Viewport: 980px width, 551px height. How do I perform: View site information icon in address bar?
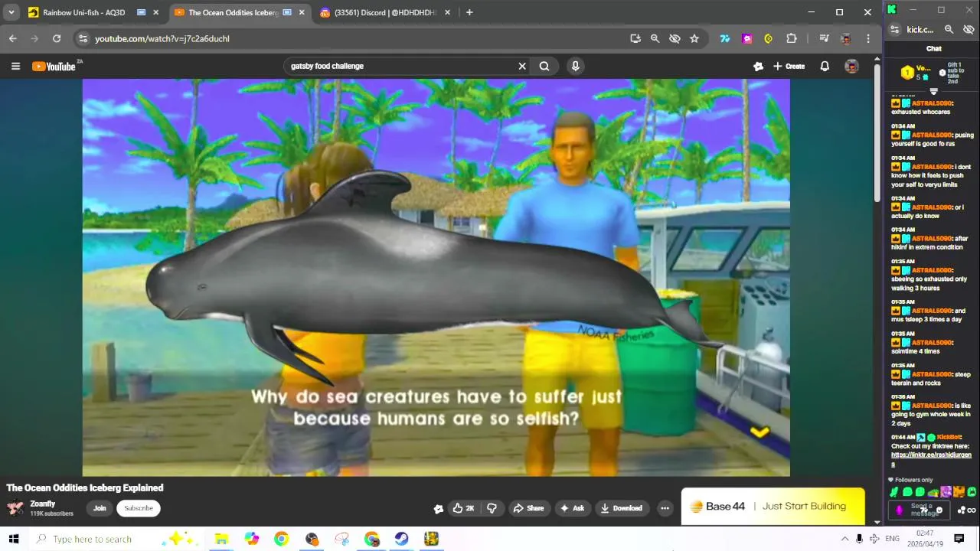point(83,38)
